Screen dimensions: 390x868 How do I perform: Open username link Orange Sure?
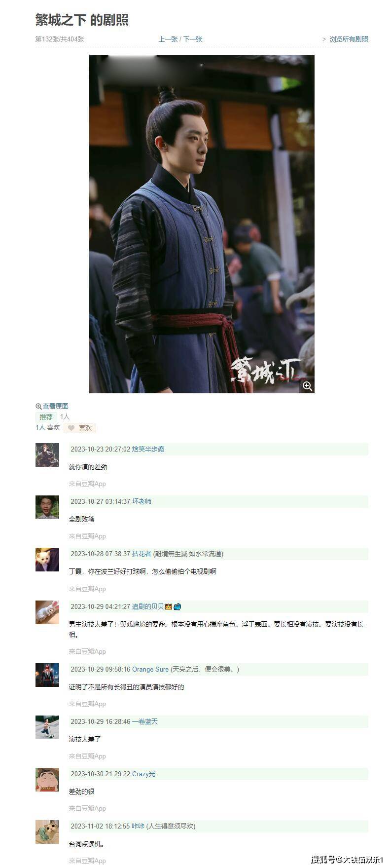point(150,669)
